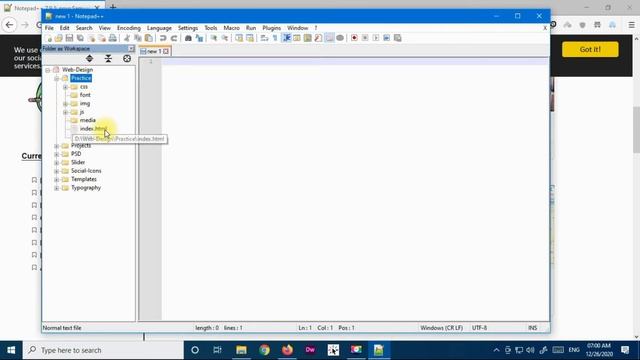640x360 pixels.
Task: Open the File menu
Action: click(49, 28)
